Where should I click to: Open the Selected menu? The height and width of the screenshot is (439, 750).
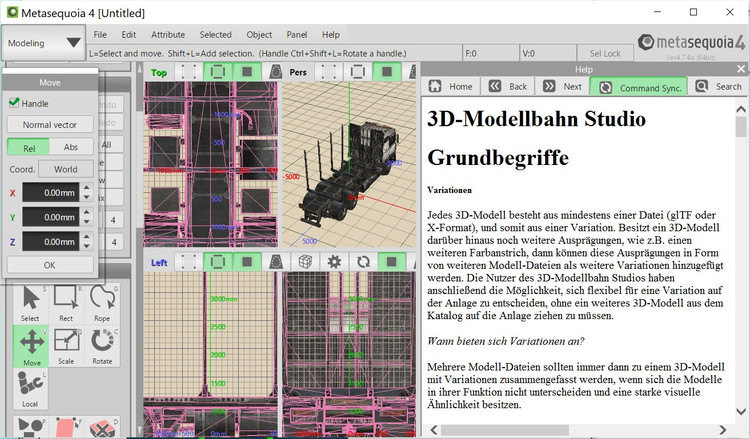[215, 34]
